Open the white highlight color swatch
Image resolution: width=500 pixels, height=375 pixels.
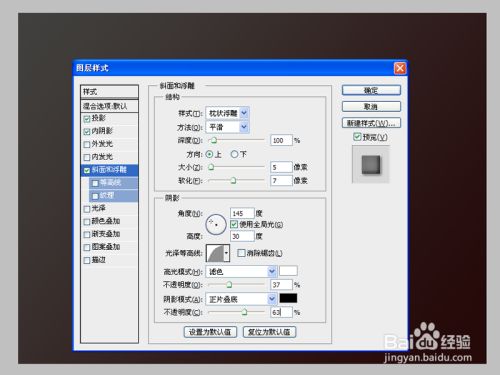click(288, 271)
